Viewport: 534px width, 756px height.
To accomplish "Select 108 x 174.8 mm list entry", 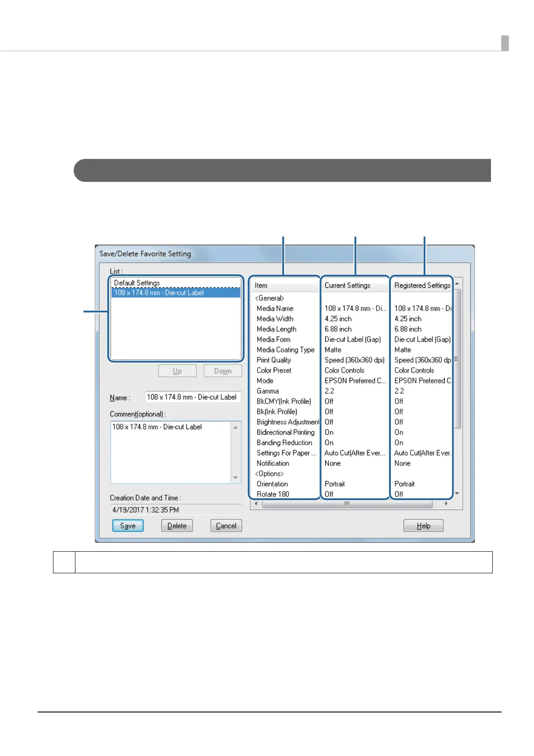I will 176,293.
